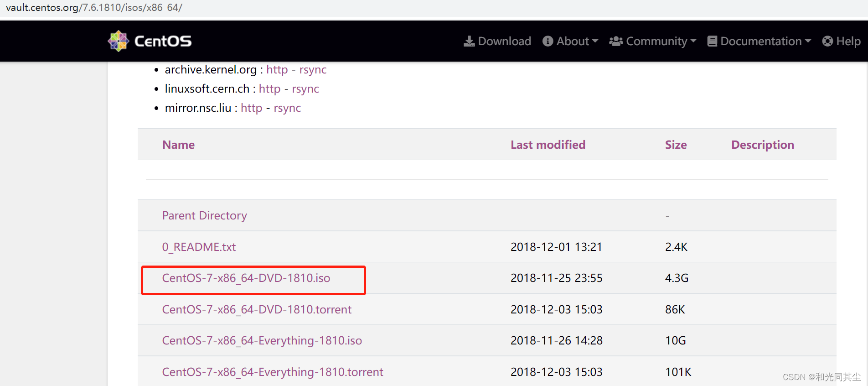Select the linuxsoft.cern.ch mirror name text
The height and width of the screenshot is (386, 868).
[207, 89]
